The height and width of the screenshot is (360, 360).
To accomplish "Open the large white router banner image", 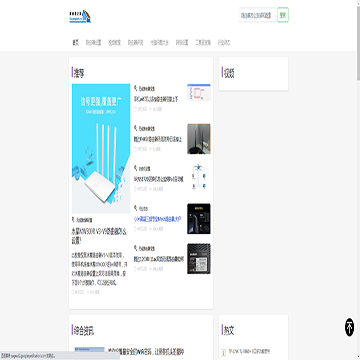I will [x=101, y=148].
